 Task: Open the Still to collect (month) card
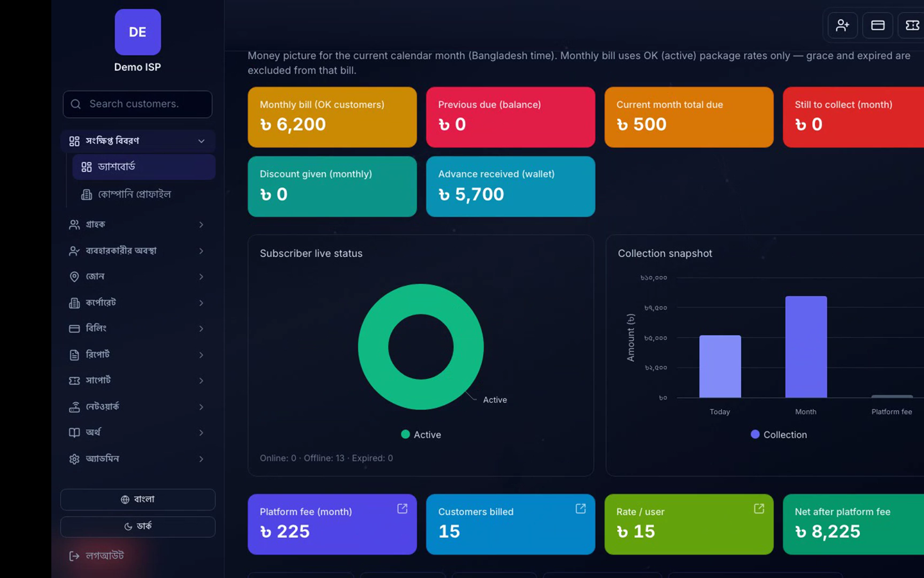853,118
